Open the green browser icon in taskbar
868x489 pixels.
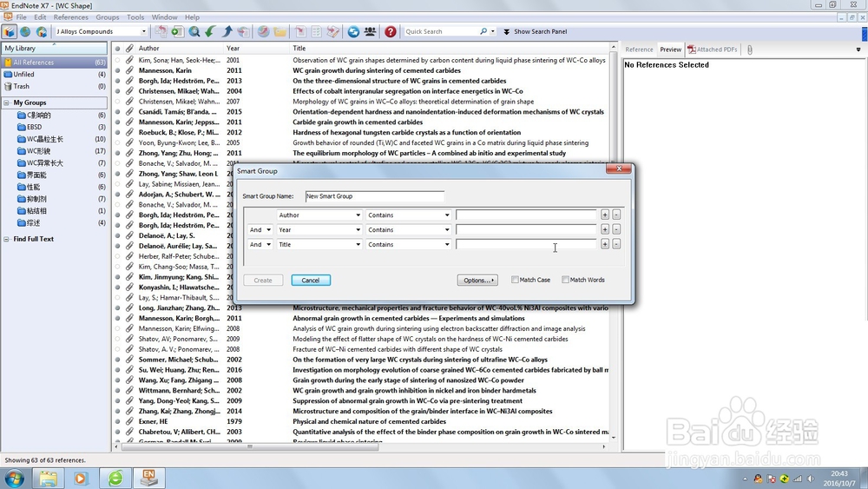click(x=115, y=478)
